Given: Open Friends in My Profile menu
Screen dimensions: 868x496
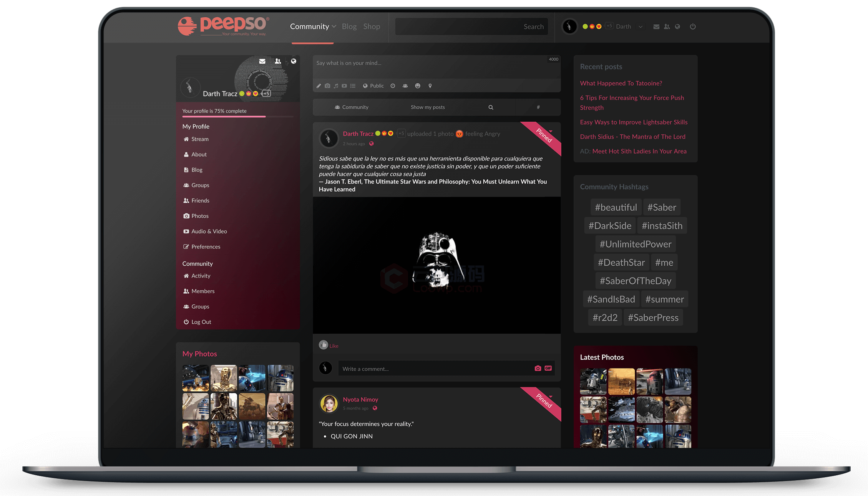Looking at the screenshot, I should (x=196, y=200).
